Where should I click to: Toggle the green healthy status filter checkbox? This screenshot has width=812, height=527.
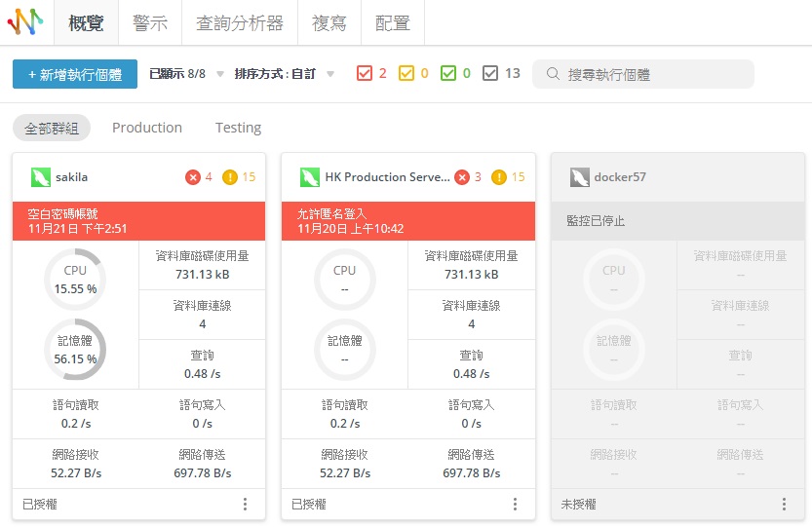click(x=448, y=73)
